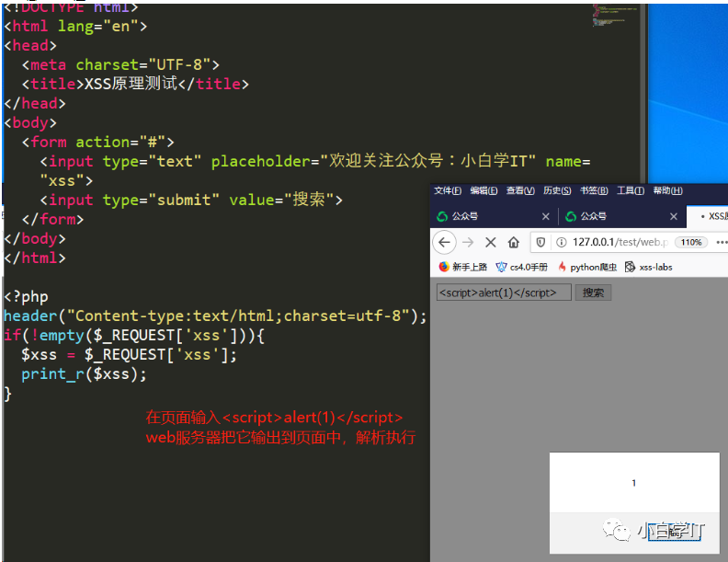Open the 文件(F) menu
The height and width of the screenshot is (562, 728).
(448, 190)
